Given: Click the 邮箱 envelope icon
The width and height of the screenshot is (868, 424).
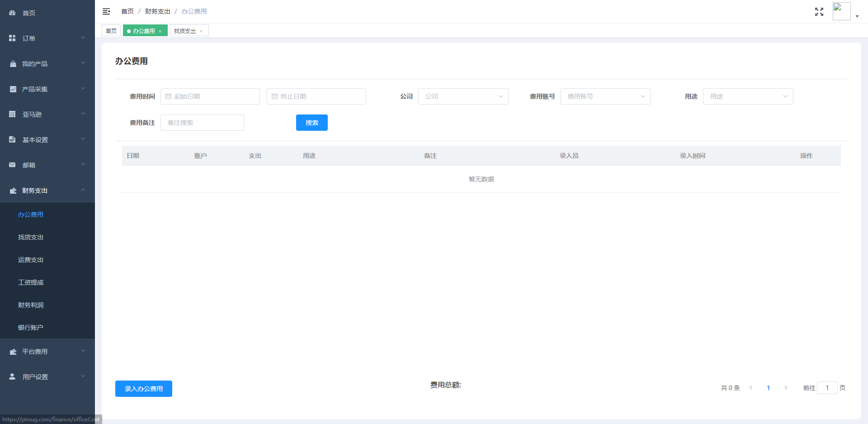Looking at the screenshot, I should (x=12, y=165).
